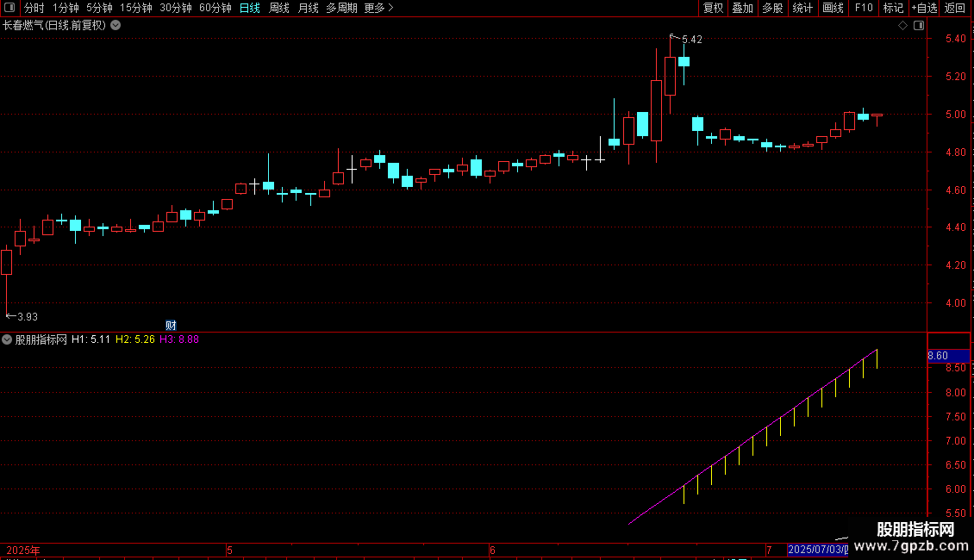Switch to 日线 daily chart
The width and height of the screenshot is (974, 560).
coord(250,8)
